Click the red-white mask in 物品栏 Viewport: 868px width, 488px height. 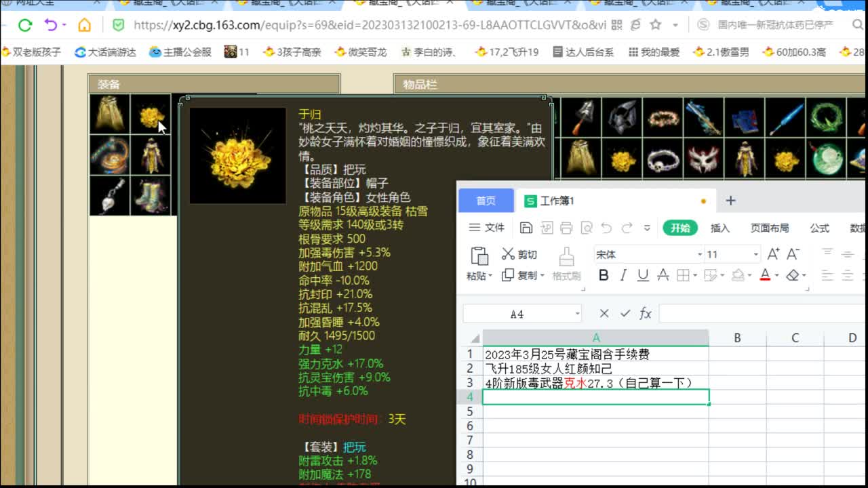click(x=703, y=158)
